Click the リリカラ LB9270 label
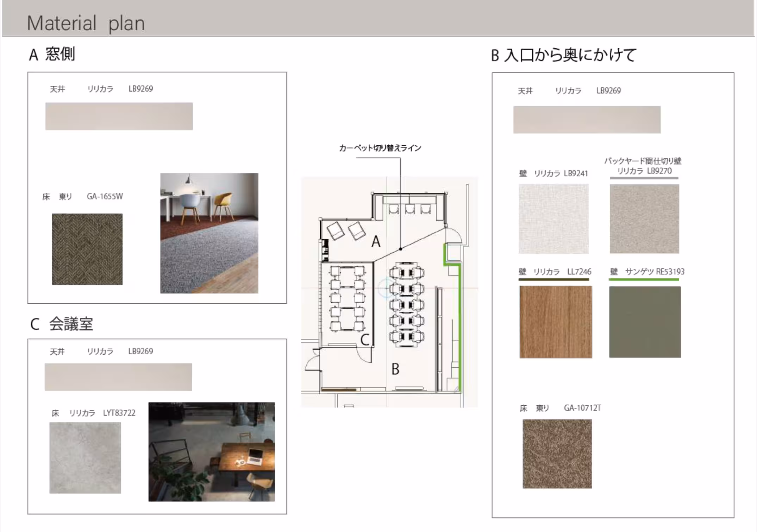Image resolution: width=757 pixels, height=532 pixels. pos(645,171)
